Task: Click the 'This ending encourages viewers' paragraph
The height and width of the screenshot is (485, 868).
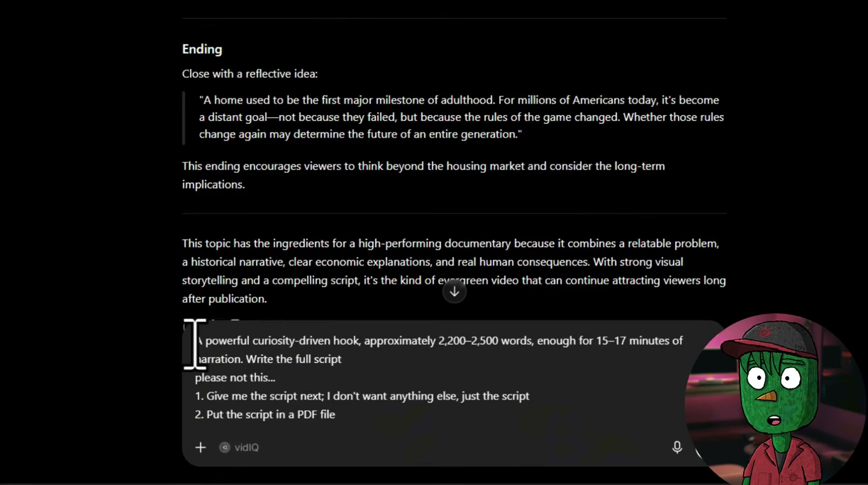Action: (423, 175)
